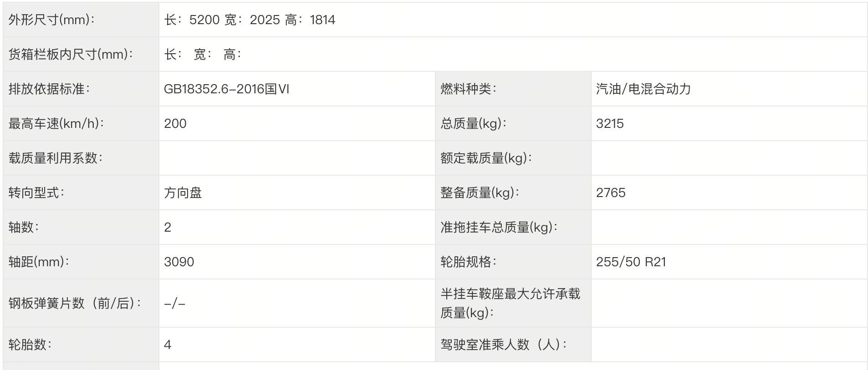Click the 方向盘 steering type value
The width and height of the screenshot is (868, 370).
(x=183, y=193)
